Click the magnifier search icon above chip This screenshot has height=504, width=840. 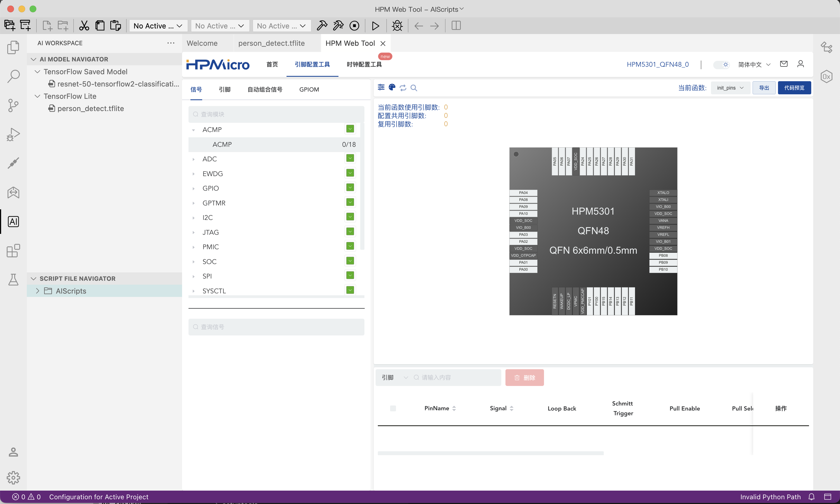click(414, 88)
